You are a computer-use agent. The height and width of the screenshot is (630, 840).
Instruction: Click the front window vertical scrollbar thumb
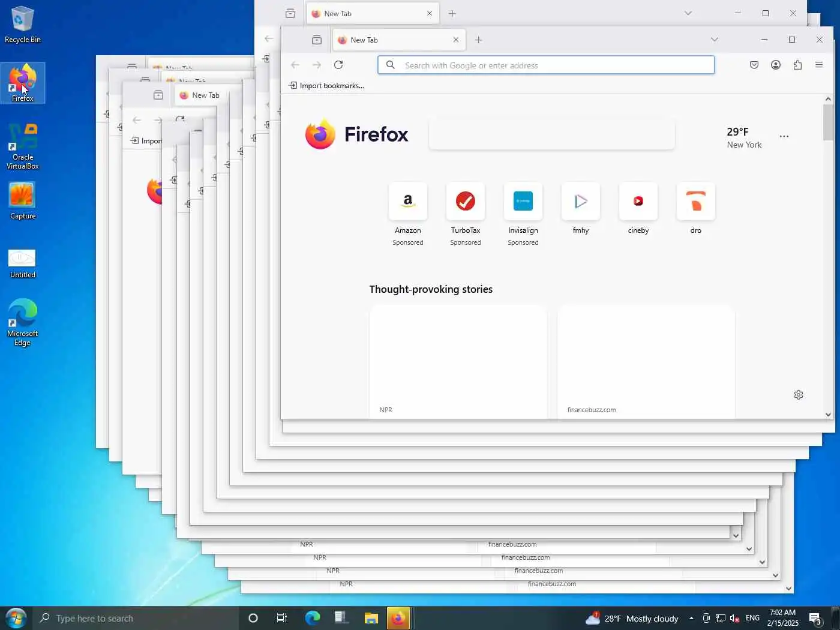click(x=828, y=122)
